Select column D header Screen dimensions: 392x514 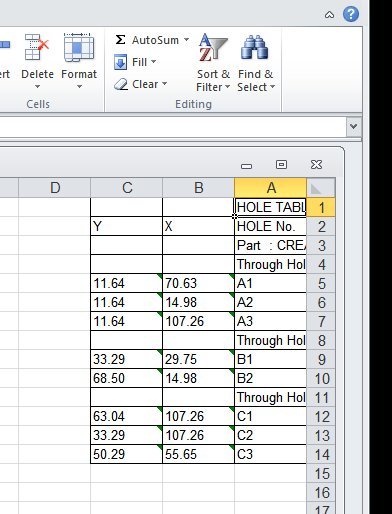click(55, 188)
